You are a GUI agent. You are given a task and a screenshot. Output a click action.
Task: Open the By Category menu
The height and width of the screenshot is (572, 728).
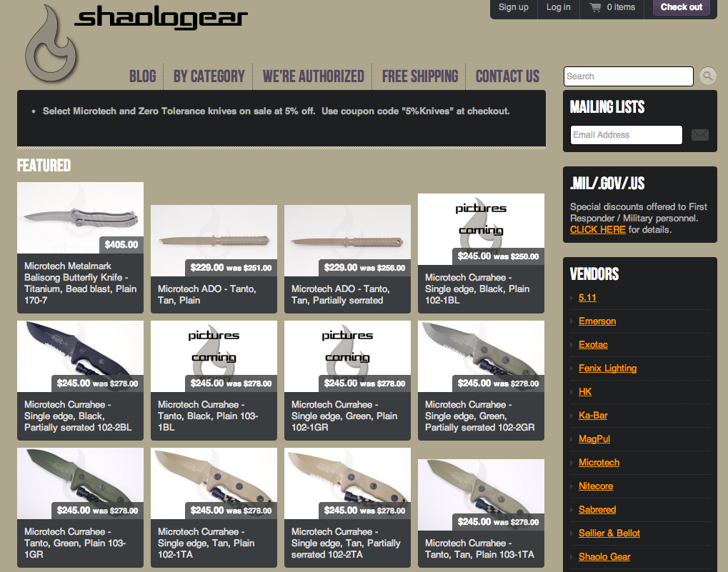[209, 76]
